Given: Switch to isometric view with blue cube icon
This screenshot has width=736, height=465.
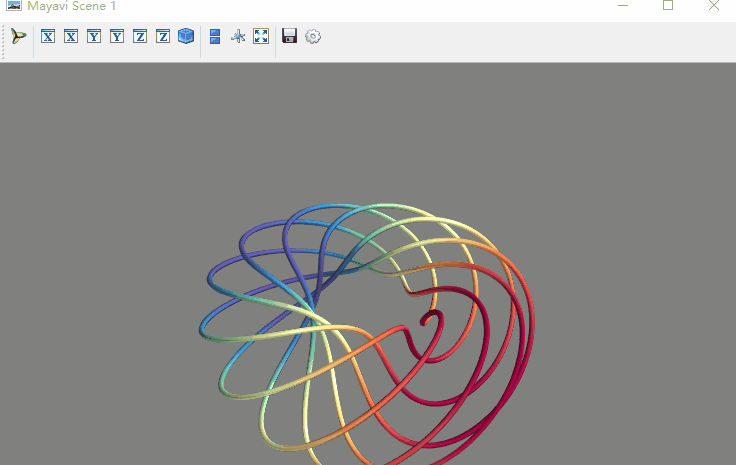Looking at the screenshot, I should point(186,36).
